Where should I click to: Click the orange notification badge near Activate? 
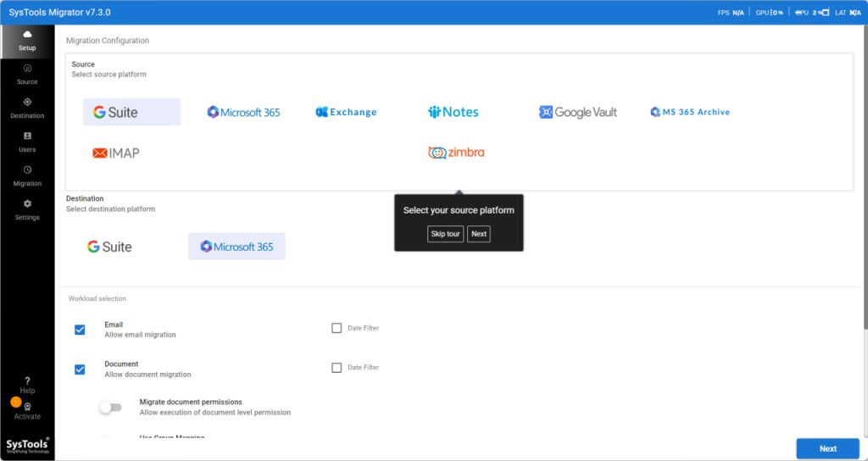[16, 402]
